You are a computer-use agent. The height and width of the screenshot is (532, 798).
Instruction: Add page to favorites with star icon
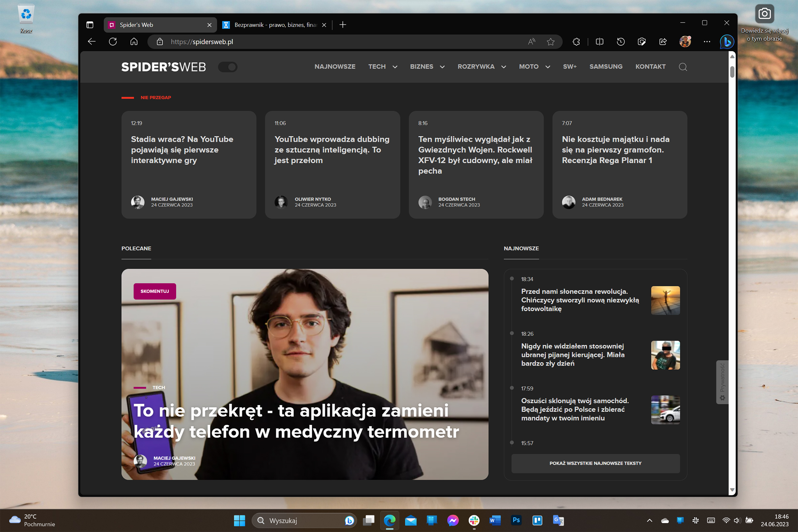point(551,42)
